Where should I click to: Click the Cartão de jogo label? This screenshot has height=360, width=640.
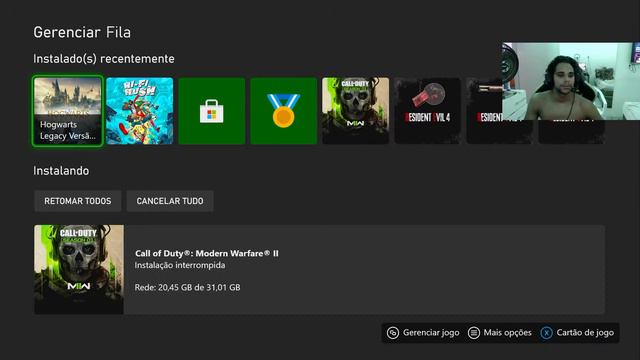pyautogui.click(x=585, y=333)
